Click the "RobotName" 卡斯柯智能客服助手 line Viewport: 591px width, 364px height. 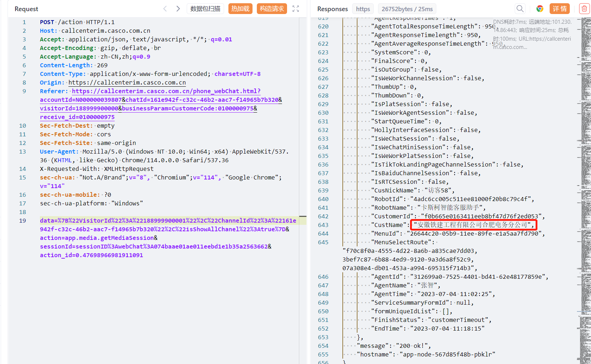[x=428, y=208]
